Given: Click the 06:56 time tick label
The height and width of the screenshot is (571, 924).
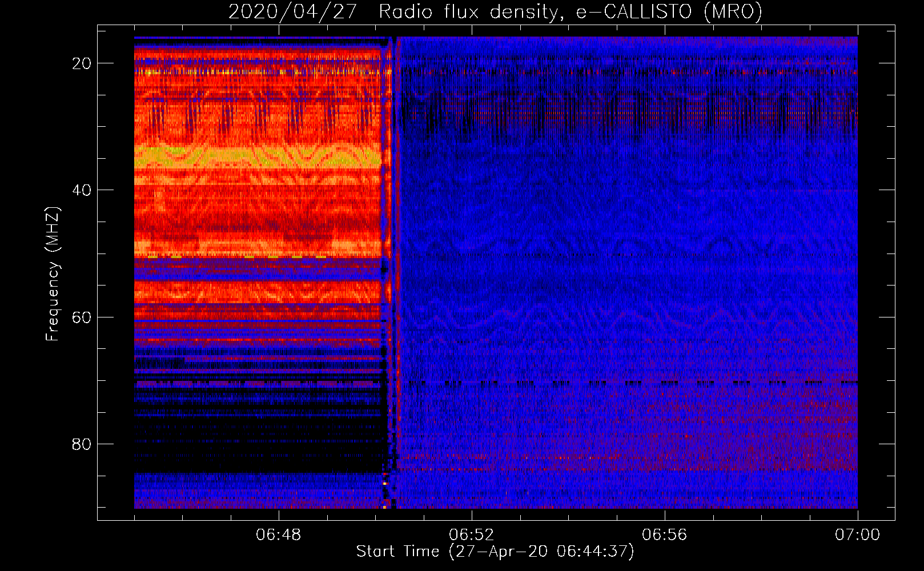Looking at the screenshot, I should pyautogui.click(x=665, y=535).
